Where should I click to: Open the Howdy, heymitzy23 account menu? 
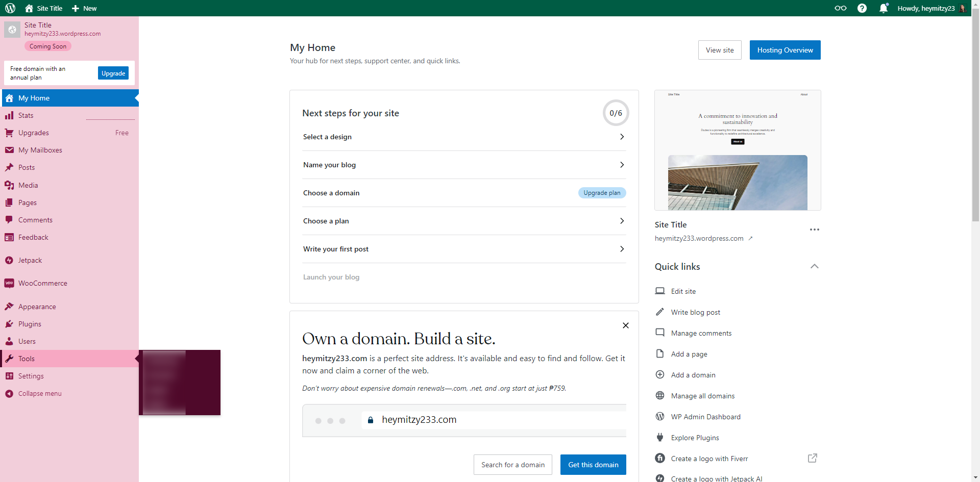click(932, 8)
